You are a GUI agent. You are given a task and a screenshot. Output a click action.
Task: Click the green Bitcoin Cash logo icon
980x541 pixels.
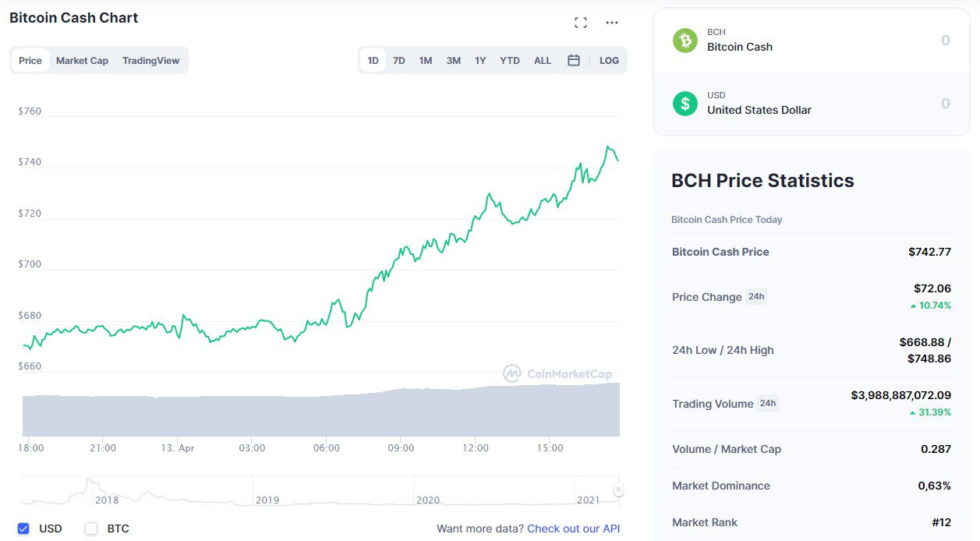pos(685,40)
